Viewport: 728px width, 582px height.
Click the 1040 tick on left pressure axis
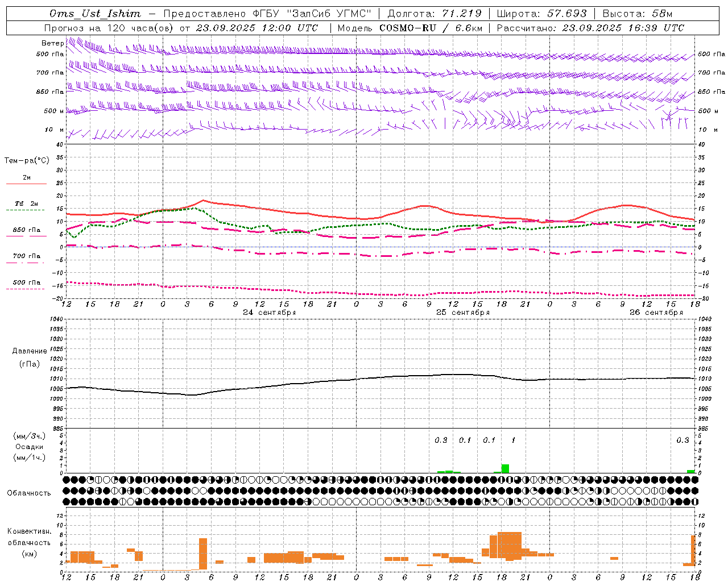pyautogui.click(x=55, y=319)
